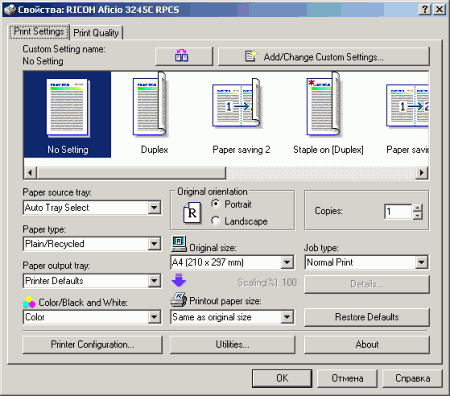Click the page orientation R preview icon
450x396 pixels.
[x=192, y=213]
